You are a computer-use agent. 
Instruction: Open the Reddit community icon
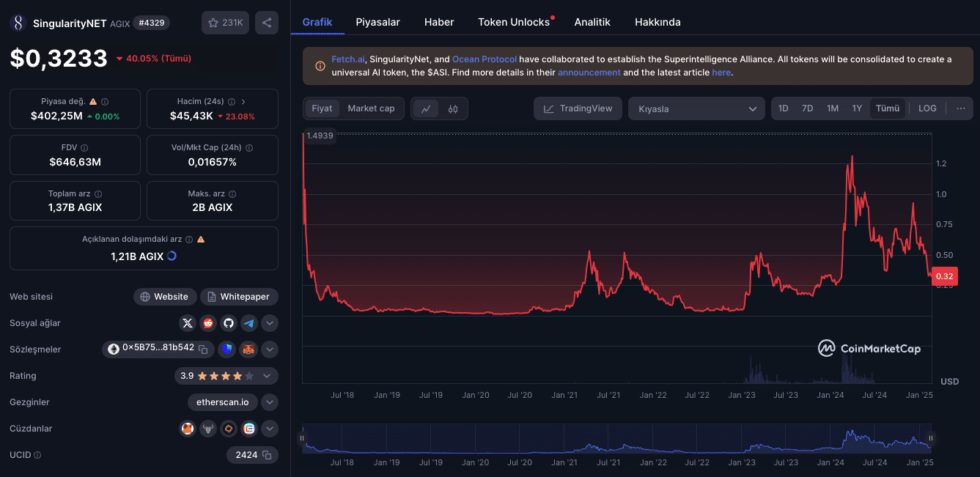(x=208, y=323)
